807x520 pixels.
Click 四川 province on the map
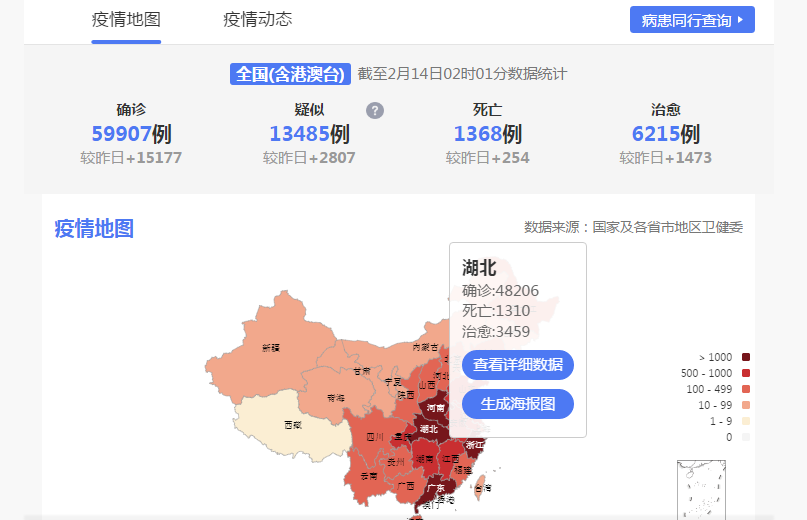(x=375, y=438)
